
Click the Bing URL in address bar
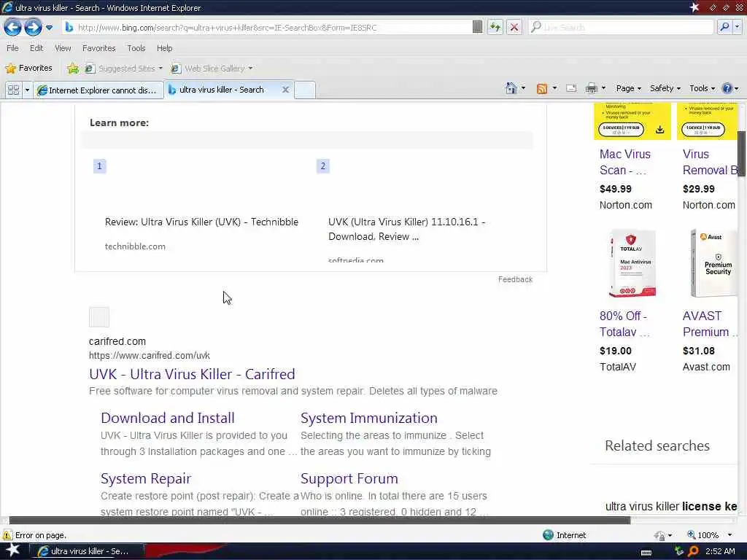coord(228,28)
